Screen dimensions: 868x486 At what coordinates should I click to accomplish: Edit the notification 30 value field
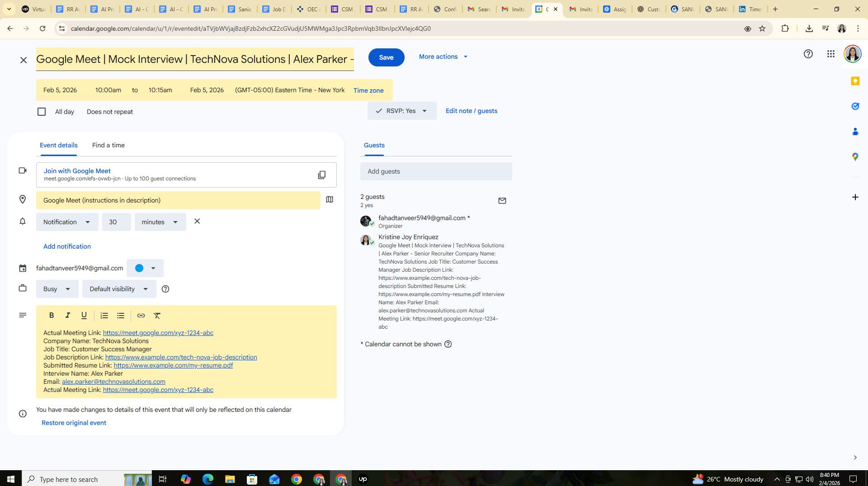(117, 222)
